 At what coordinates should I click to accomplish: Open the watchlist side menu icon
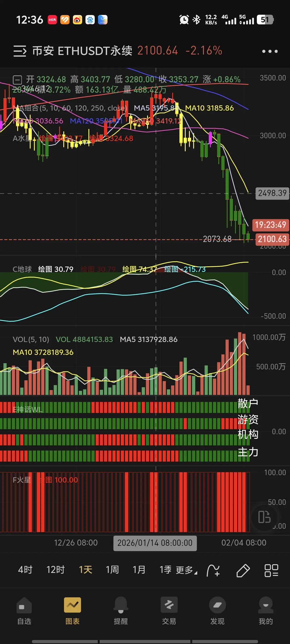coord(20,51)
